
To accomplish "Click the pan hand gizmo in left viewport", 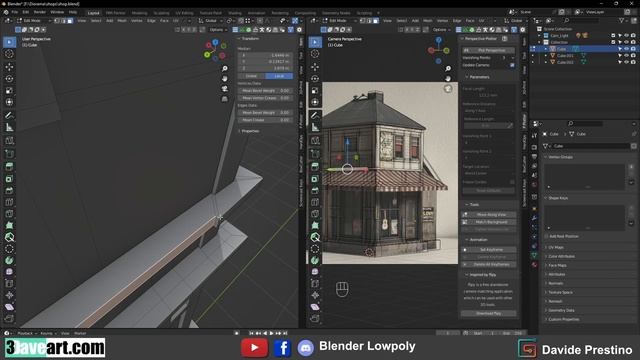I will coord(224,78).
